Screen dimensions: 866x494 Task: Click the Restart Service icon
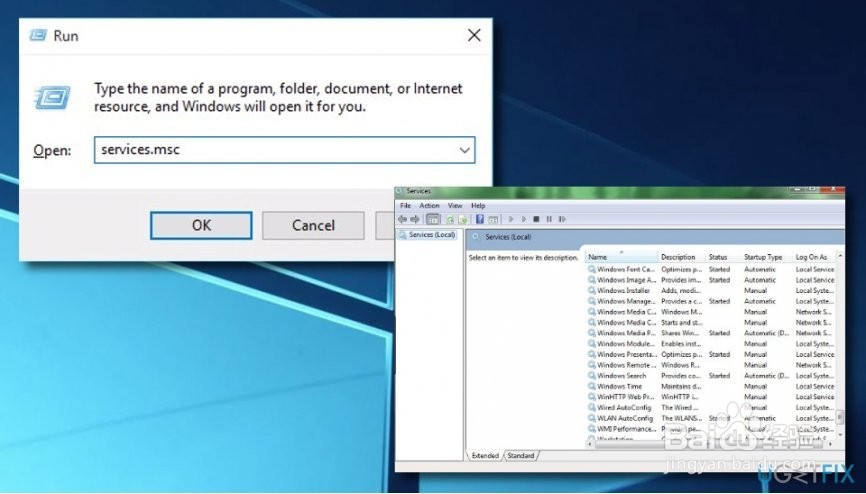[x=562, y=219]
